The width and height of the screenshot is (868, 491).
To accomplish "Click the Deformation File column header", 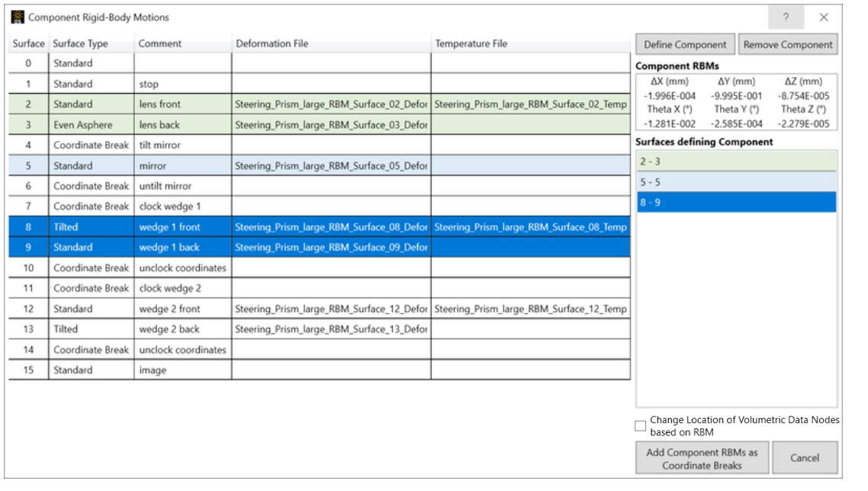I will tap(331, 43).
